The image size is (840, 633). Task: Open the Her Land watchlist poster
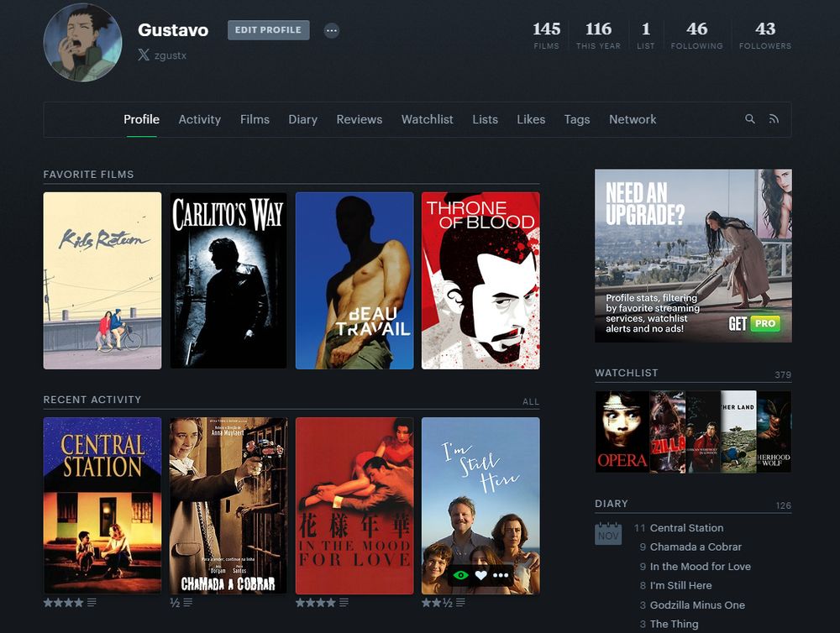pyautogui.click(x=738, y=432)
